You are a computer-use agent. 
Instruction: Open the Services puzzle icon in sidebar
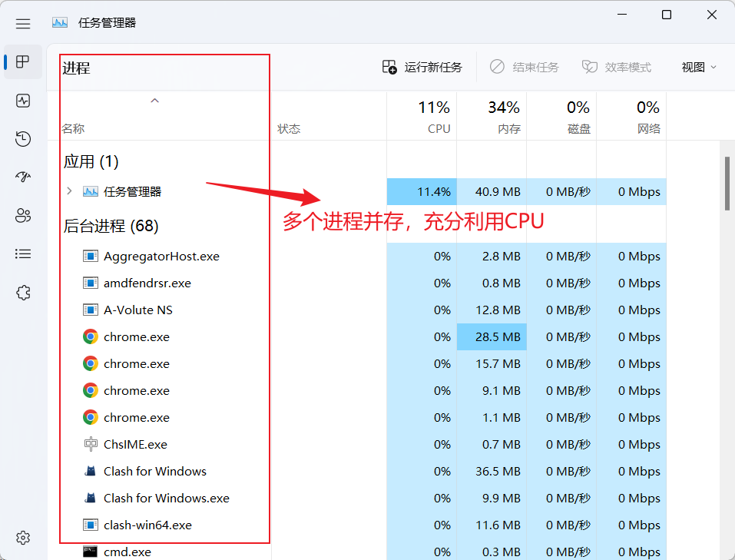tap(23, 293)
